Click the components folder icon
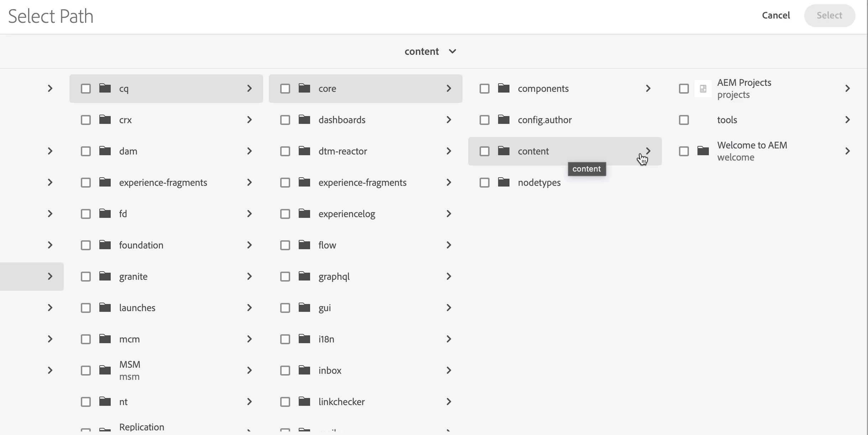The height and width of the screenshot is (435, 868). [x=504, y=88]
